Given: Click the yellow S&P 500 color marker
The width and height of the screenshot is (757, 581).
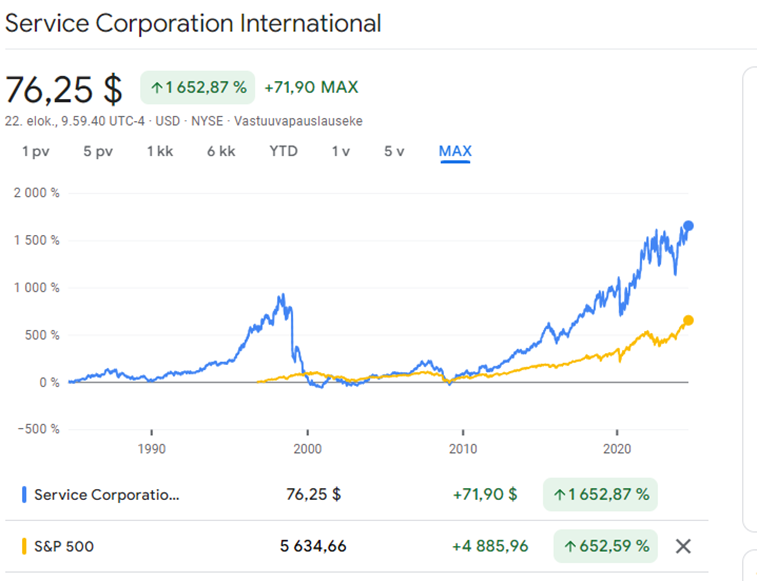Looking at the screenshot, I should click(x=24, y=546).
